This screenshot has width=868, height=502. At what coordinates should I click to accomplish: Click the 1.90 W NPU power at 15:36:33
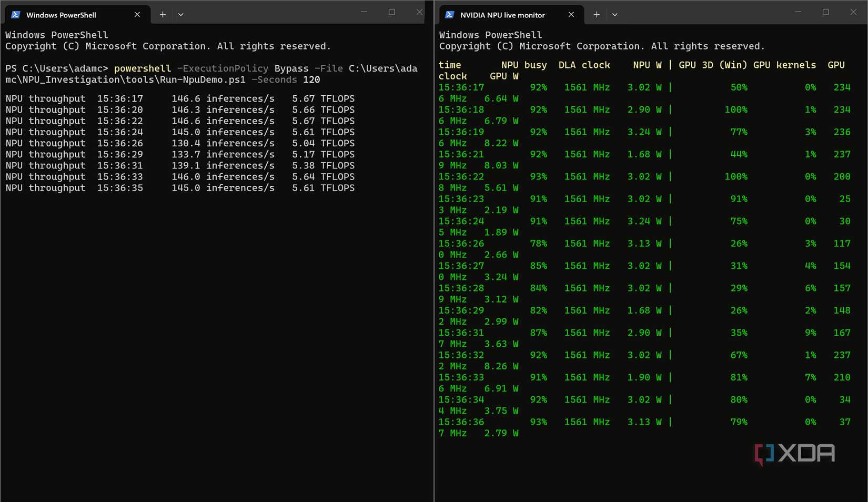[x=644, y=377]
